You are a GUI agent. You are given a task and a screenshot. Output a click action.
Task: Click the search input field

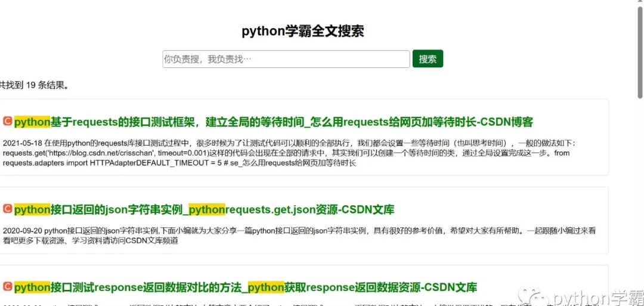tap(286, 59)
